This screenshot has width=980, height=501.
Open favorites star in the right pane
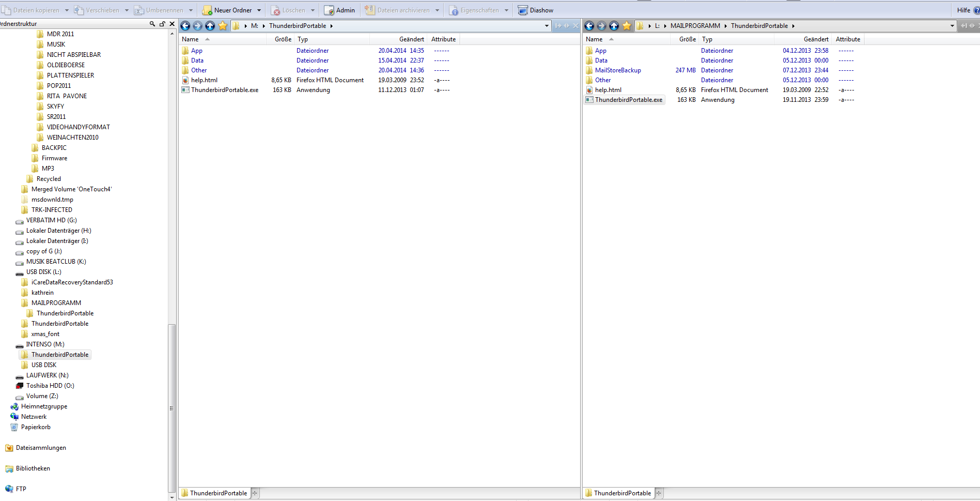(x=627, y=26)
